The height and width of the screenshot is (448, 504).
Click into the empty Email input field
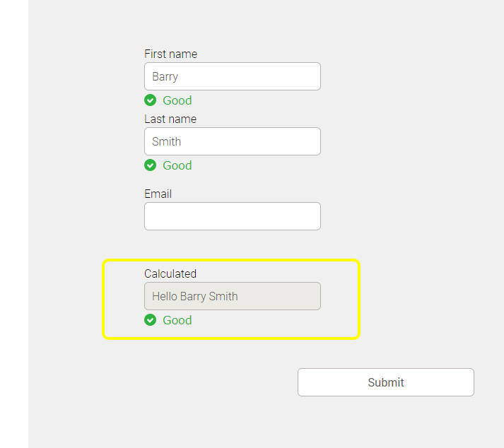[232, 216]
